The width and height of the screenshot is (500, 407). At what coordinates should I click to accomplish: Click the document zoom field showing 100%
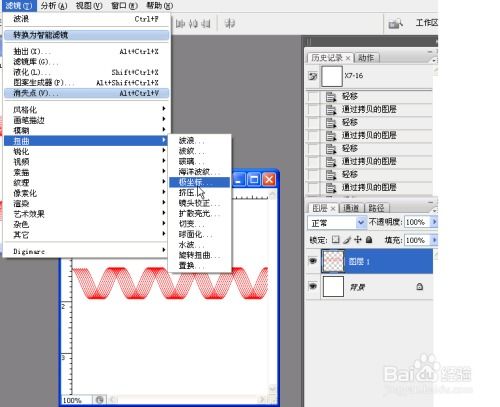coord(77,400)
